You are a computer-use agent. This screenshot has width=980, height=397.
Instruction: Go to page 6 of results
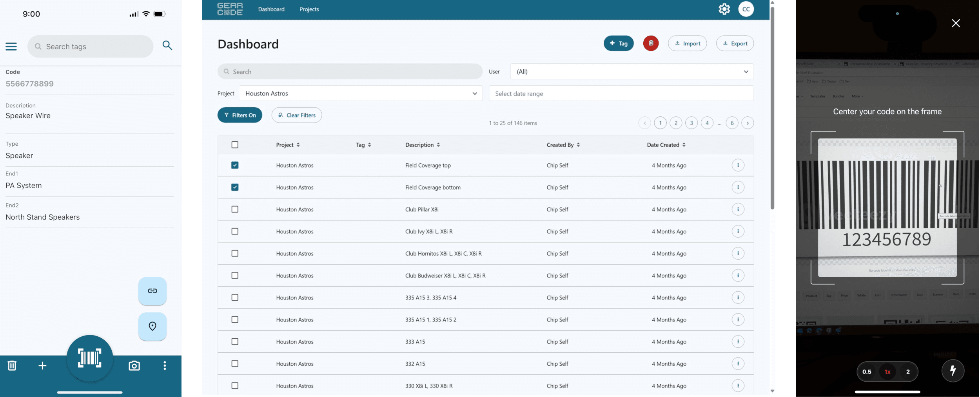point(732,123)
